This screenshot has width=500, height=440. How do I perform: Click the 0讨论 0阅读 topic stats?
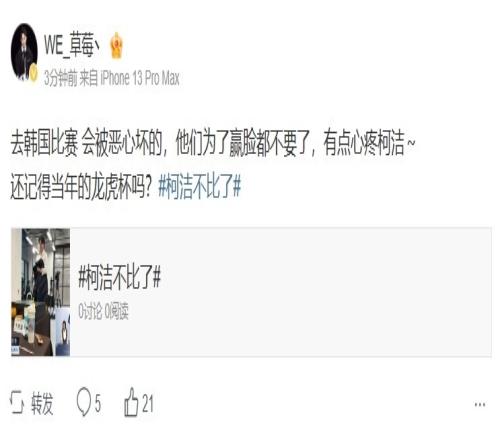click(x=103, y=312)
